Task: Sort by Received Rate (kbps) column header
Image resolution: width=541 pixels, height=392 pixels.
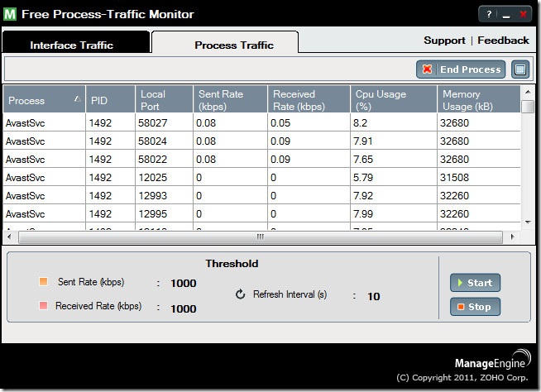Action: (x=309, y=99)
